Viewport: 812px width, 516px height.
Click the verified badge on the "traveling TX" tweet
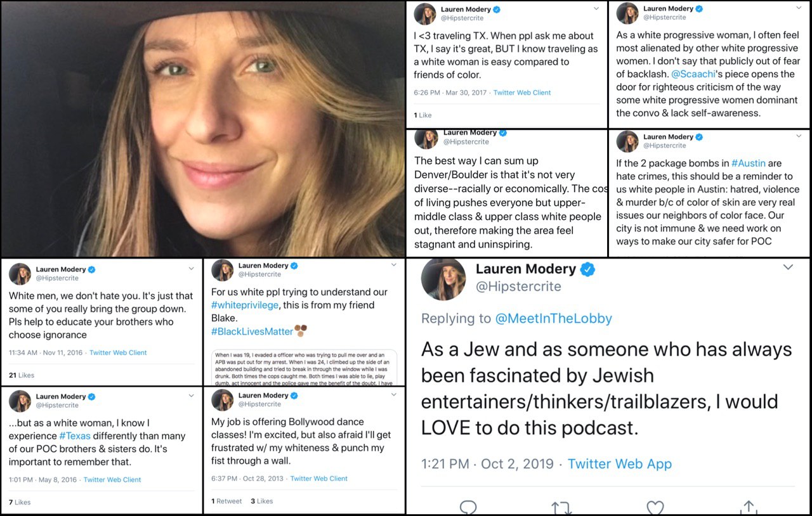[x=497, y=10]
